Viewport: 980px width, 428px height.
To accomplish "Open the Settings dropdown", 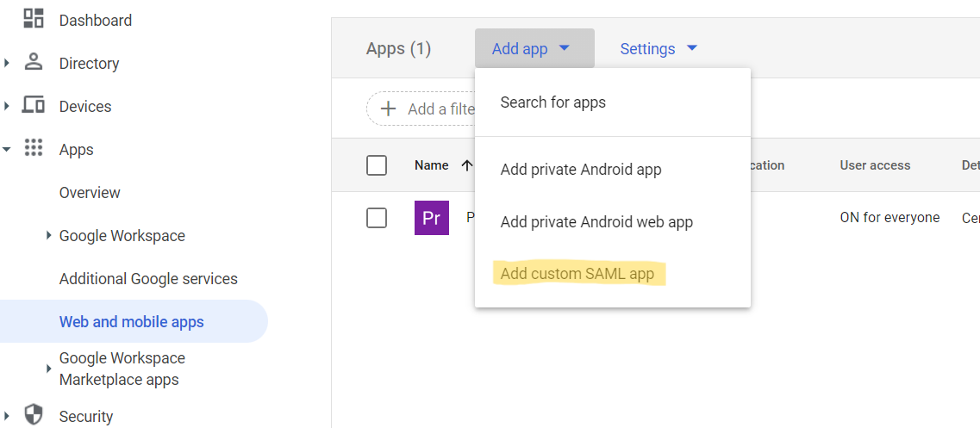I will (659, 48).
